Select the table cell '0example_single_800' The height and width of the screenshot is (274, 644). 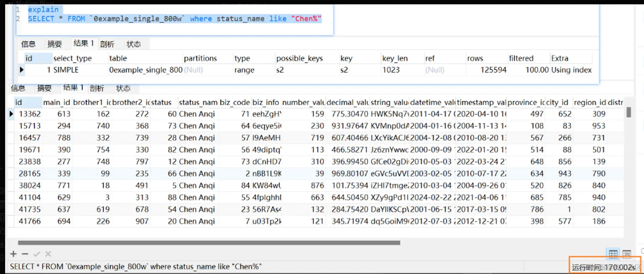[x=146, y=70]
